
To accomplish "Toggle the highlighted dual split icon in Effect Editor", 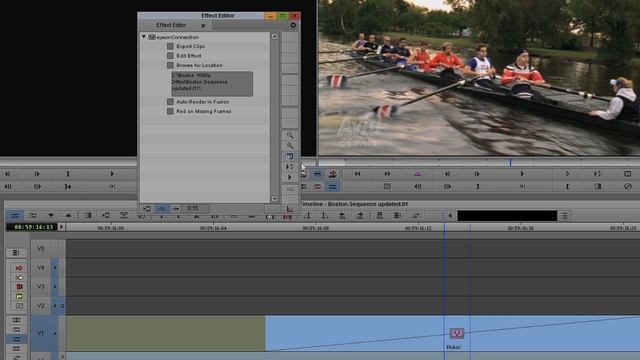I will tap(290, 156).
